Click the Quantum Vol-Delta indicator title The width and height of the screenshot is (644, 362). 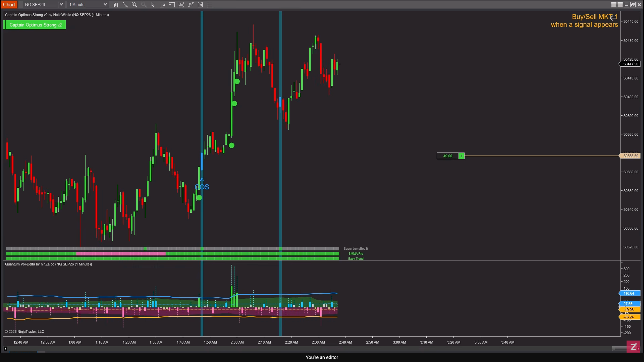(x=48, y=264)
